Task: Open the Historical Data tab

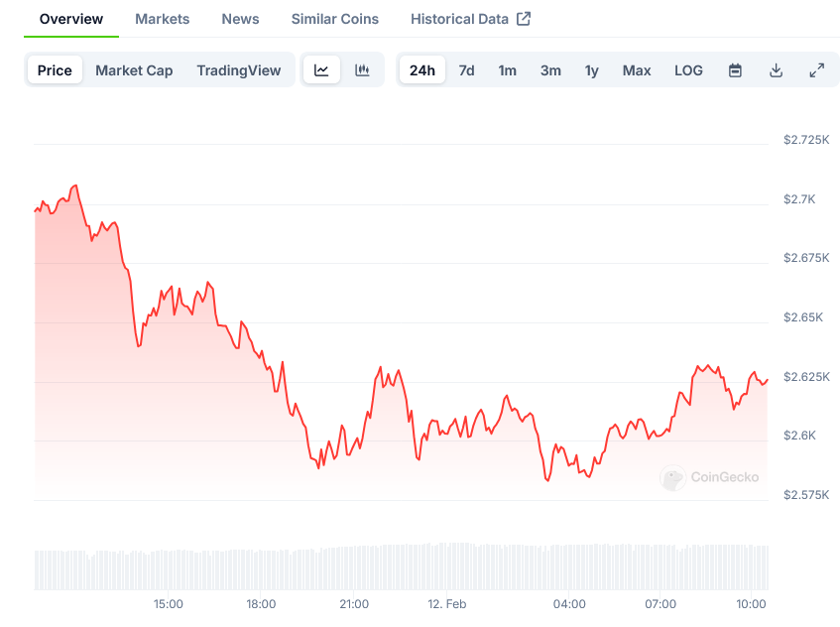Action: coord(470,19)
